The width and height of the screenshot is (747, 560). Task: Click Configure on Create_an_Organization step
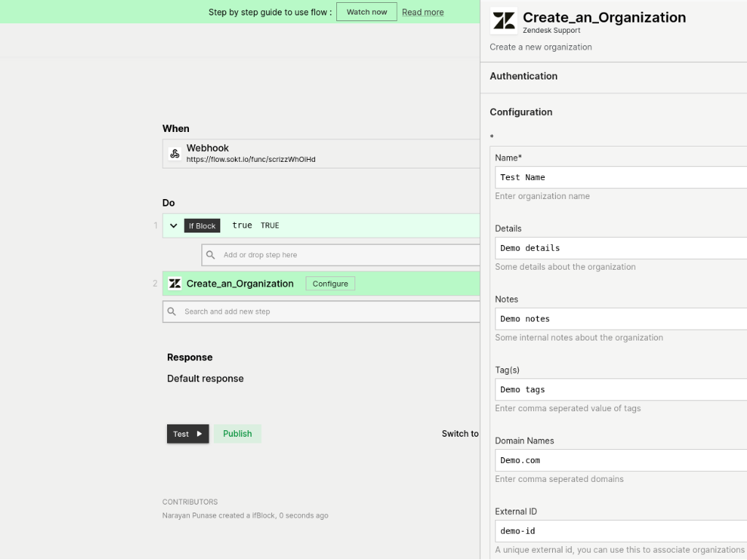330,284
